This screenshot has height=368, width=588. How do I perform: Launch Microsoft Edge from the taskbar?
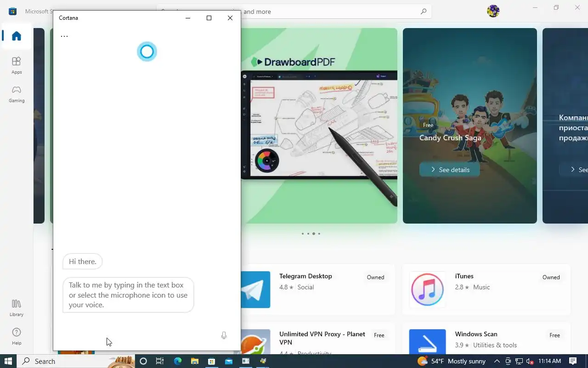click(x=177, y=361)
